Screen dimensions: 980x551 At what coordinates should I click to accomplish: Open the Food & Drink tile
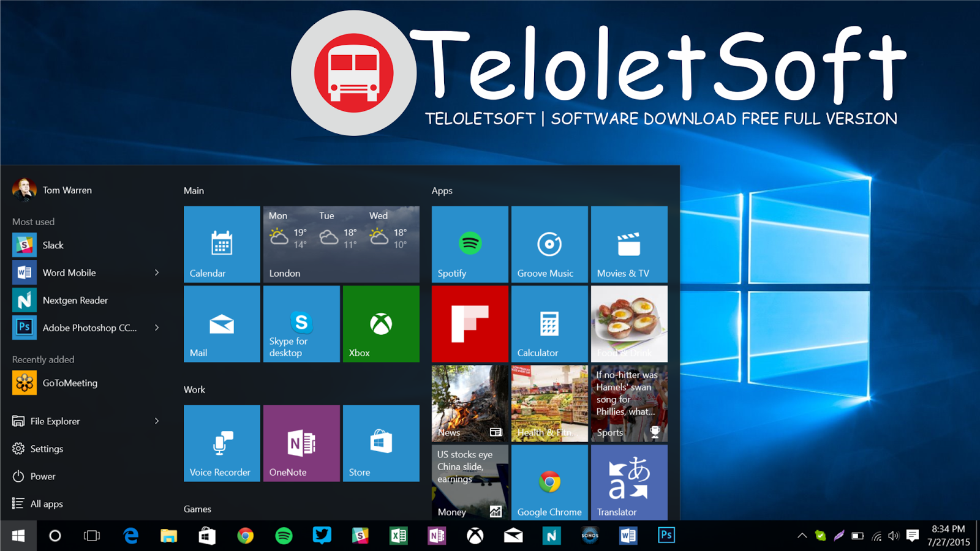[629, 324]
